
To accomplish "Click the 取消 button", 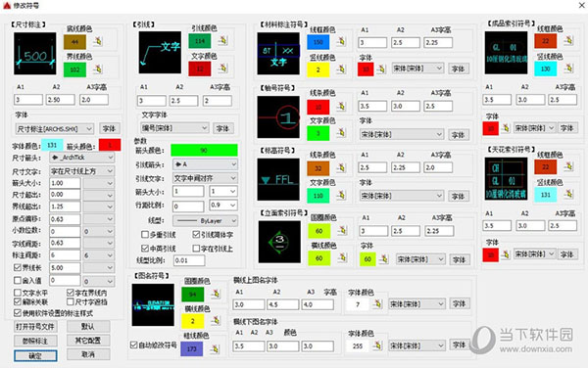I will pos(88,354).
